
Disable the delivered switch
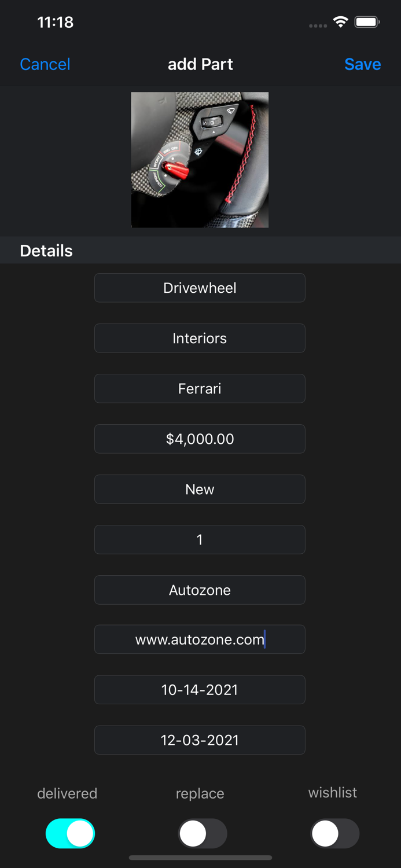[x=70, y=833]
